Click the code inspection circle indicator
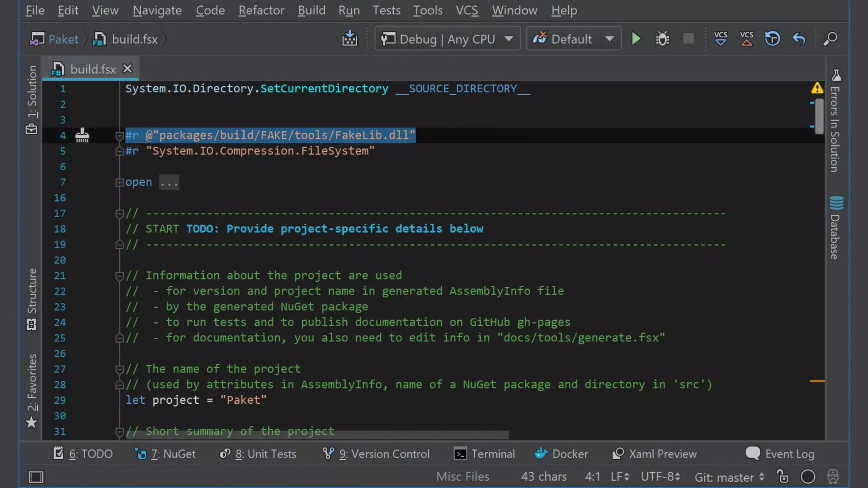 (808, 477)
